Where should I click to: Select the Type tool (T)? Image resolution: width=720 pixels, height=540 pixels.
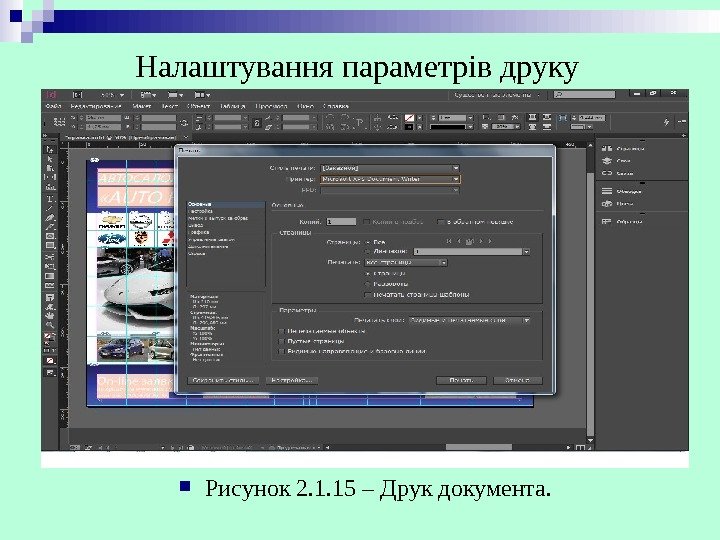(50, 198)
